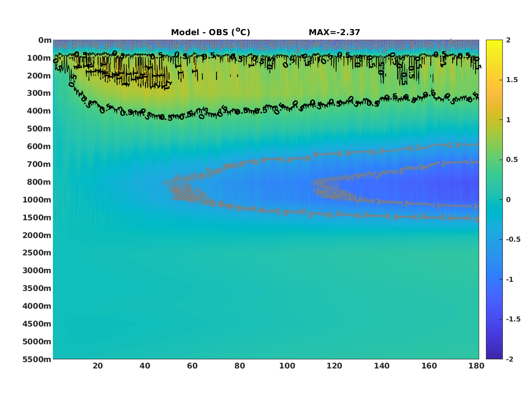Click the plot title 'Model - OBS (°C)'
The image size is (532, 399).
point(210,32)
